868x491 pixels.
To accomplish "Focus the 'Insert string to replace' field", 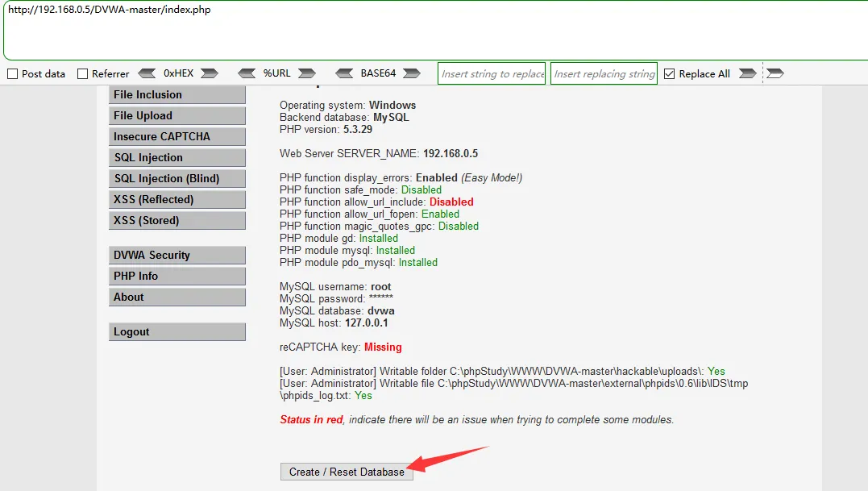I will point(492,73).
